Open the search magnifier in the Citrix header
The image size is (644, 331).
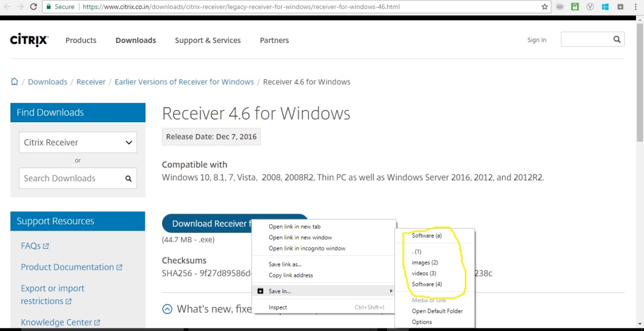click(x=616, y=39)
